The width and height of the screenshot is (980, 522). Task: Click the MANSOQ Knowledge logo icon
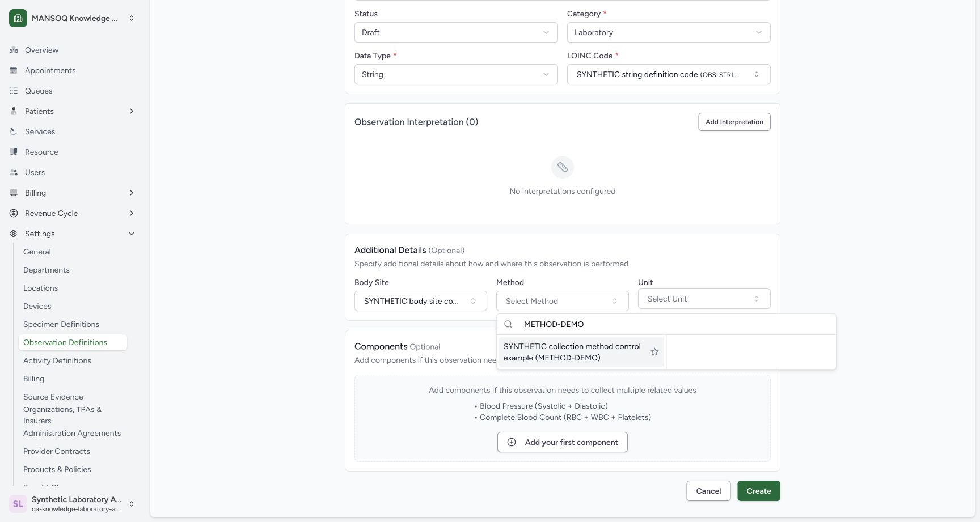18,18
